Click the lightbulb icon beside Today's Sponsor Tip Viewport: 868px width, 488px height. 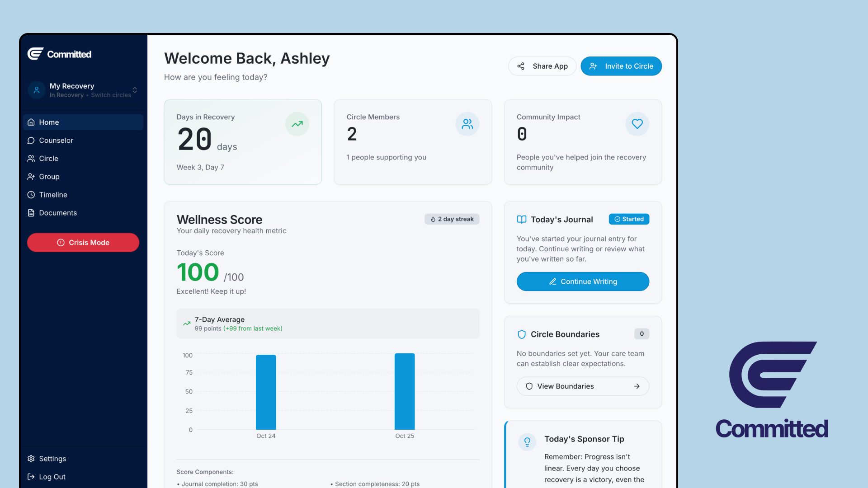click(527, 441)
